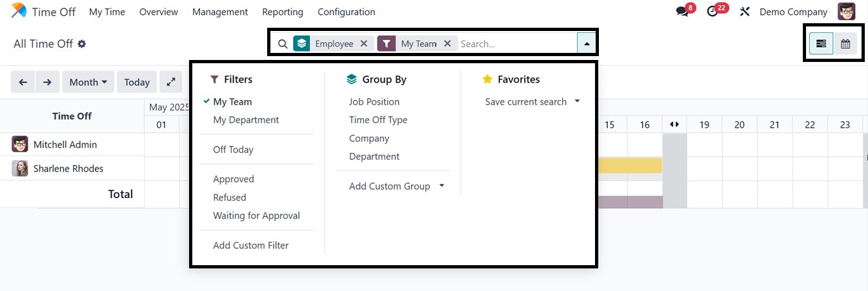Uncheck the My Team filter
Screen dimensions: 868x291
(232, 102)
